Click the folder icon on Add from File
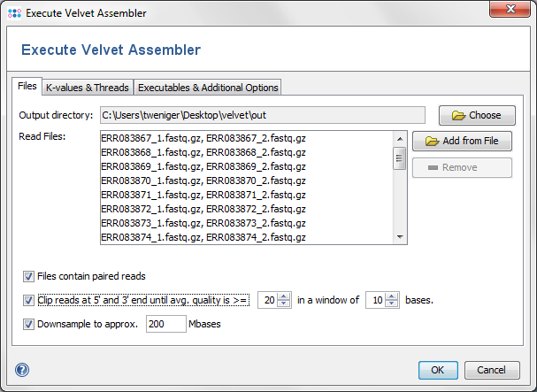 click(432, 142)
